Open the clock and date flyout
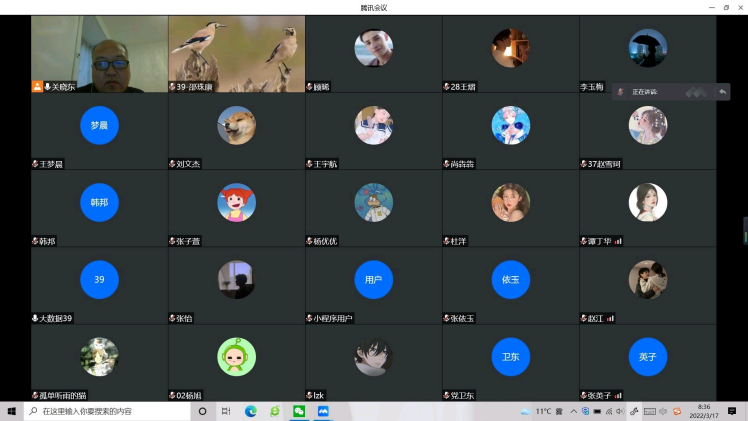 point(700,411)
